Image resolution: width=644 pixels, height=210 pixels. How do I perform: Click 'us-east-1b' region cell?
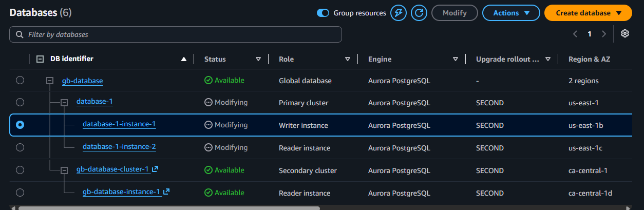[585, 125]
